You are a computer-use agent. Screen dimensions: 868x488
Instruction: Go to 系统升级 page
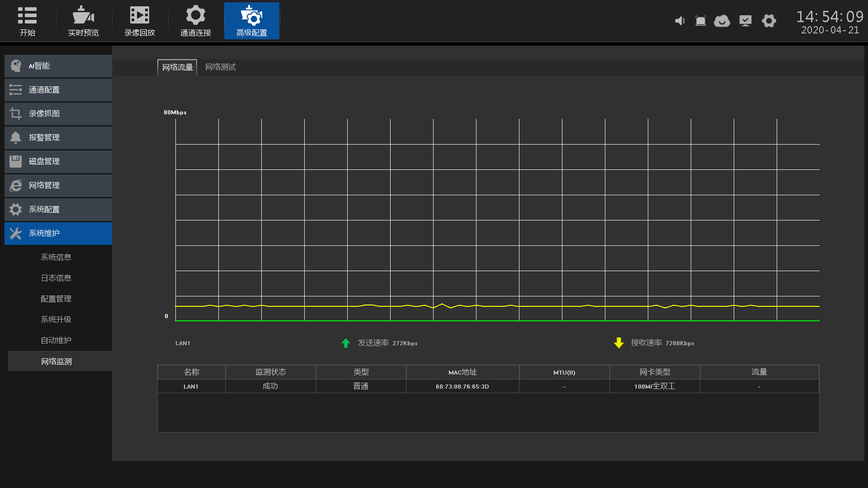(56, 319)
